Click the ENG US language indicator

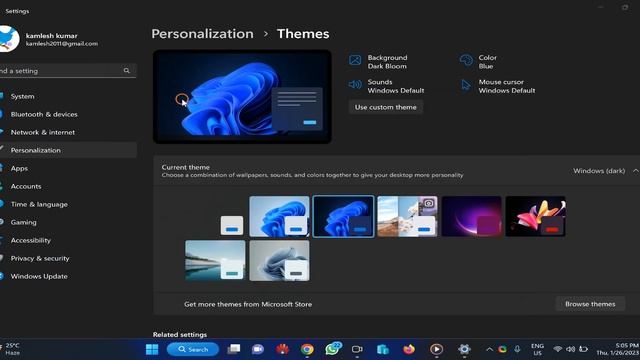(x=537, y=349)
